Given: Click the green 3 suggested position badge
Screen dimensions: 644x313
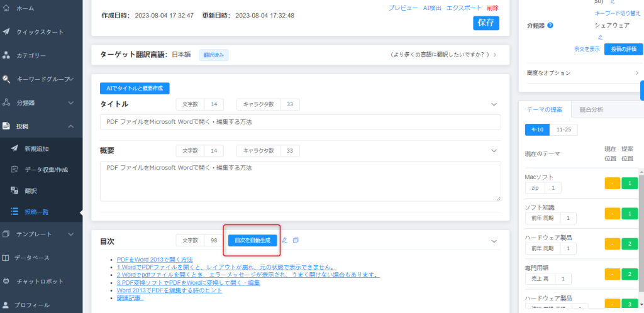Looking at the screenshot, I should (630, 304).
